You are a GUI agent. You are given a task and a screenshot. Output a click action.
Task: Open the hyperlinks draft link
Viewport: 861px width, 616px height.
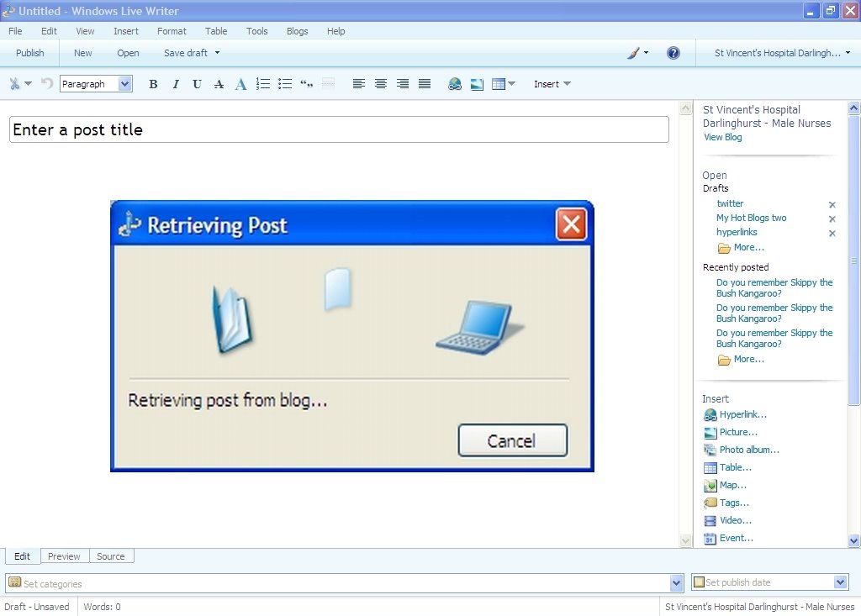(x=737, y=232)
